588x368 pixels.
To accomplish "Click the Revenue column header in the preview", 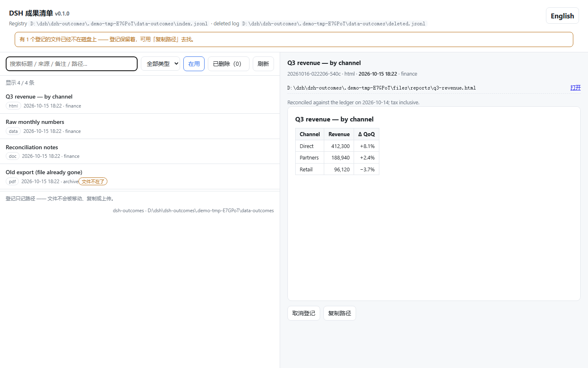I will click(x=339, y=134).
